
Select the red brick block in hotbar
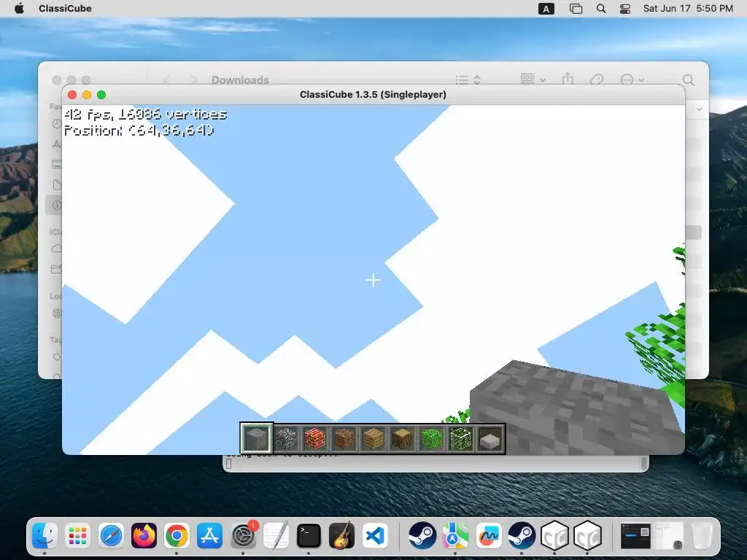pyautogui.click(x=314, y=438)
